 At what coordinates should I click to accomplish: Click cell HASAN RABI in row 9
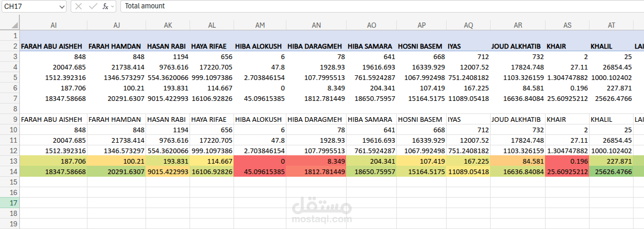168,119
